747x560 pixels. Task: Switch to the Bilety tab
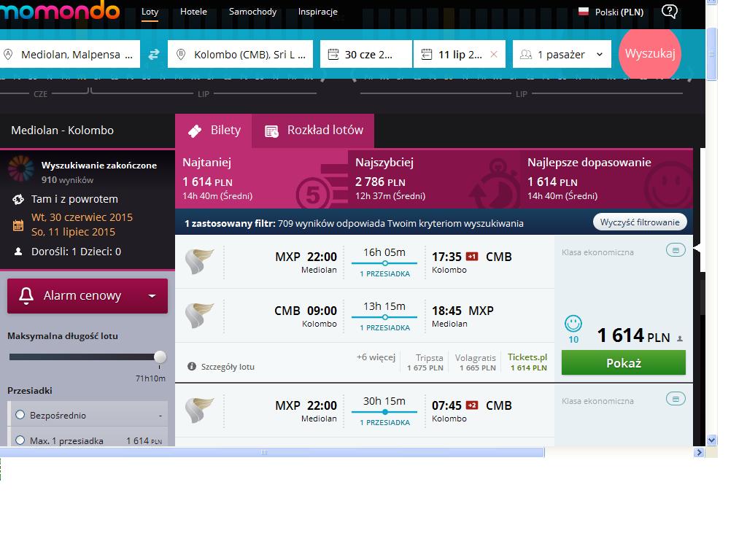click(214, 131)
